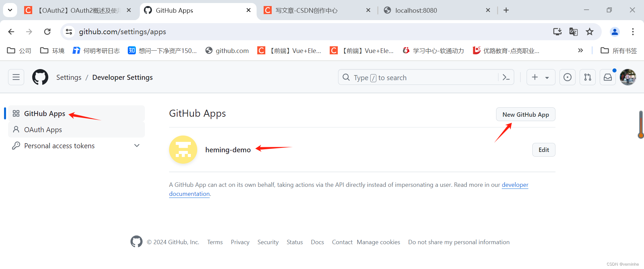Click Edit for heming-demo app
644x269 pixels.
pyautogui.click(x=544, y=150)
